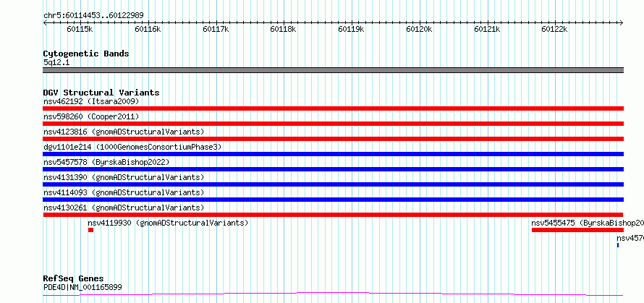The image size is (644, 303).
Task: Select the small red nsv4119930 feature
Action: pos(90,230)
